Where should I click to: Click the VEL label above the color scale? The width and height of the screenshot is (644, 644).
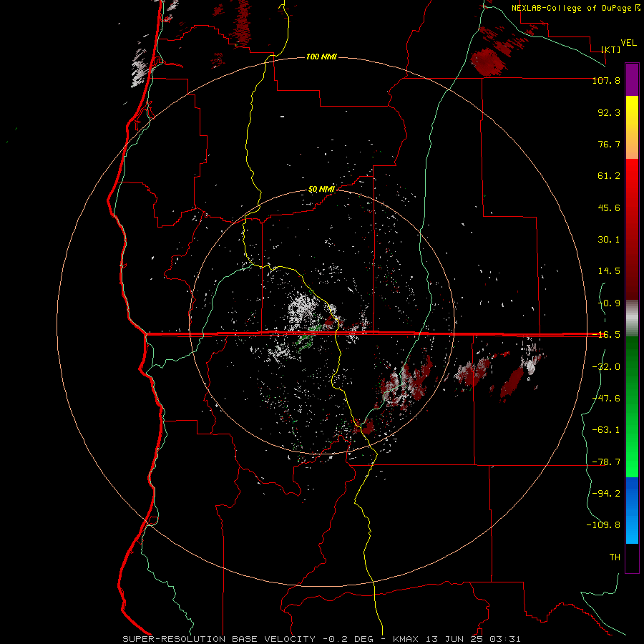[x=629, y=43]
